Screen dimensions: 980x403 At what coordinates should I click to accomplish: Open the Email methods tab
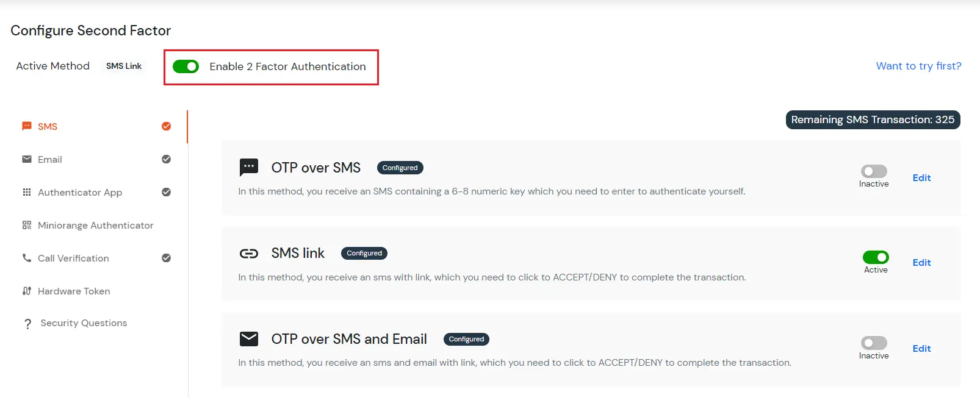click(50, 159)
